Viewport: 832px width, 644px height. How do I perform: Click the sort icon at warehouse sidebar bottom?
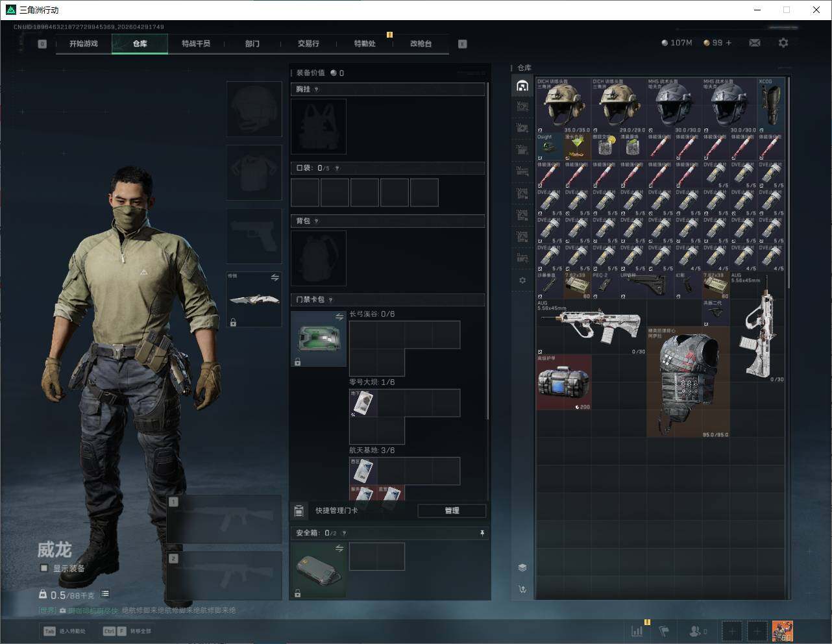coord(522,589)
